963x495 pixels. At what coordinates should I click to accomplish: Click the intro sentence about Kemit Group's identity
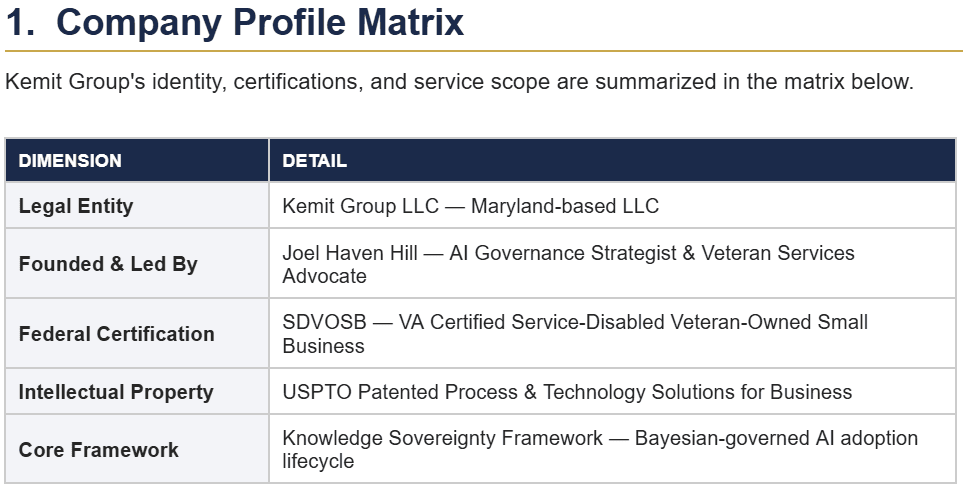pyautogui.click(x=459, y=82)
